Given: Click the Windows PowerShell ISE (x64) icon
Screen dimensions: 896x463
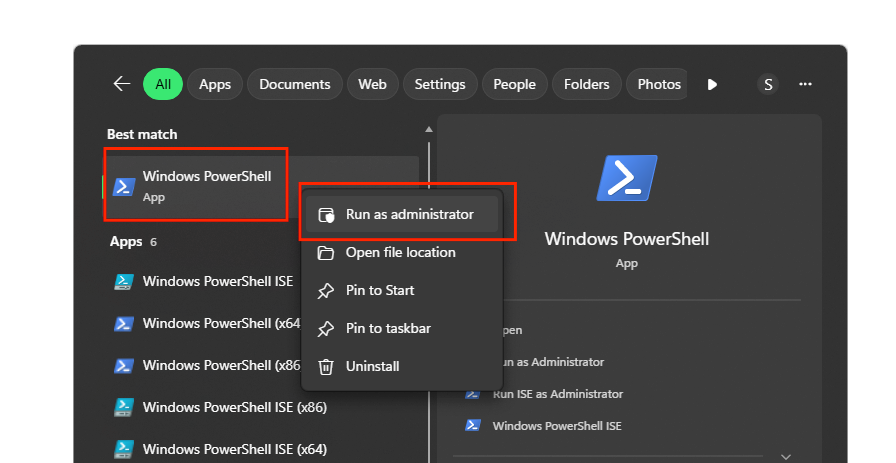Looking at the screenshot, I should [x=124, y=448].
